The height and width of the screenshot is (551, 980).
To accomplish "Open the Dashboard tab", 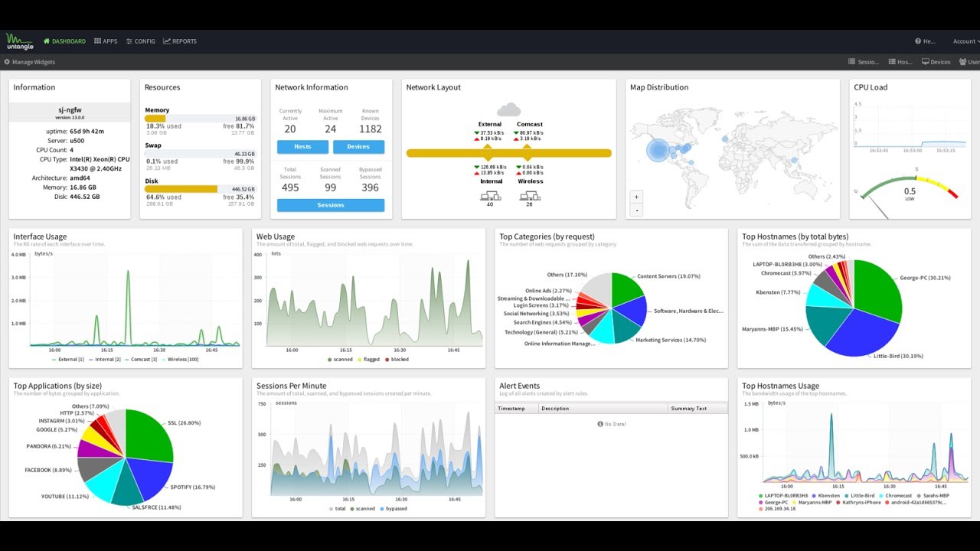I will [x=65, y=41].
